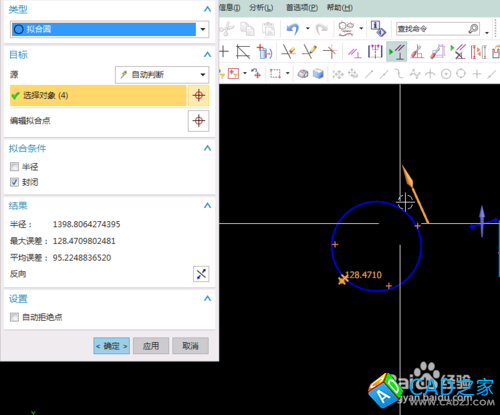Screen dimensions: 500x415
Task: Collapse the 结果 section
Action: (x=207, y=206)
